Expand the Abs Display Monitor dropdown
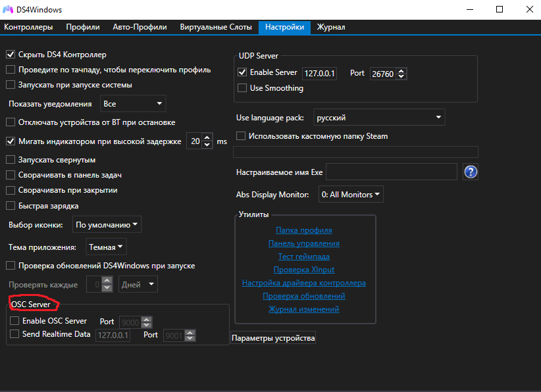Screen dimensions: 541x392 (x=350, y=195)
